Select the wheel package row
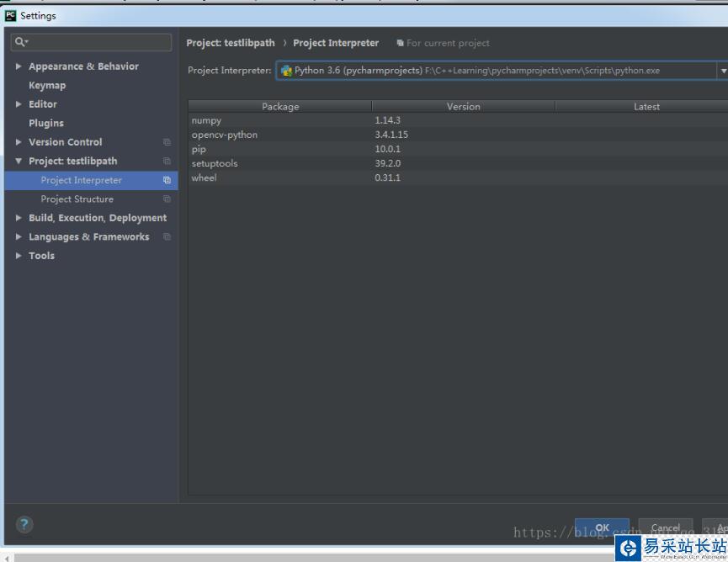This screenshot has height=562, width=728. pyautogui.click(x=458, y=178)
